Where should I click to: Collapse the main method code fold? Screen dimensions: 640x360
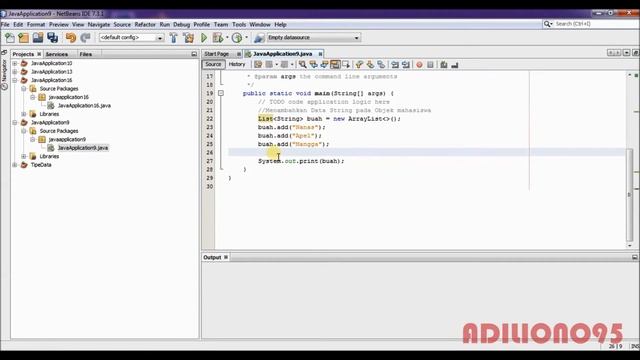(x=221, y=93)
